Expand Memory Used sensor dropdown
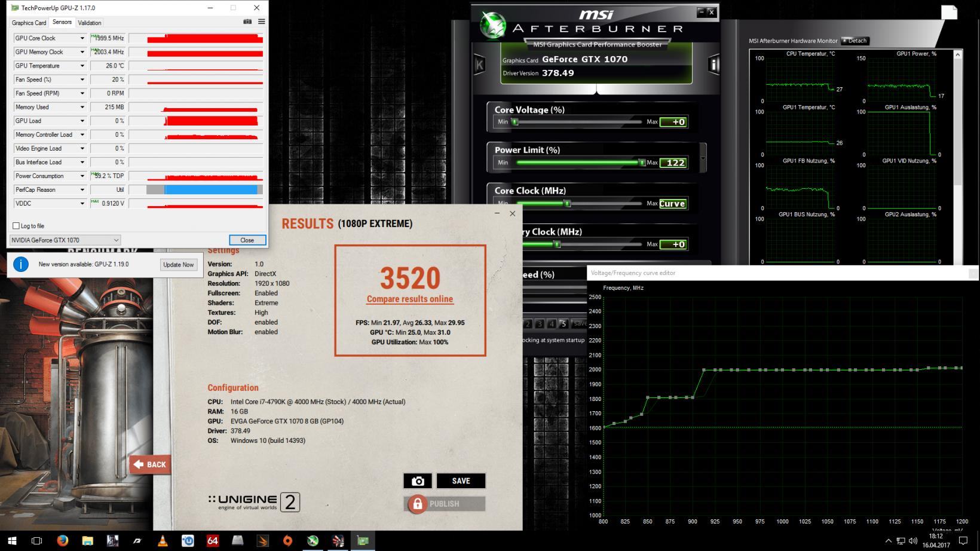Screen dimensions: 980x551 coord(82,107)
